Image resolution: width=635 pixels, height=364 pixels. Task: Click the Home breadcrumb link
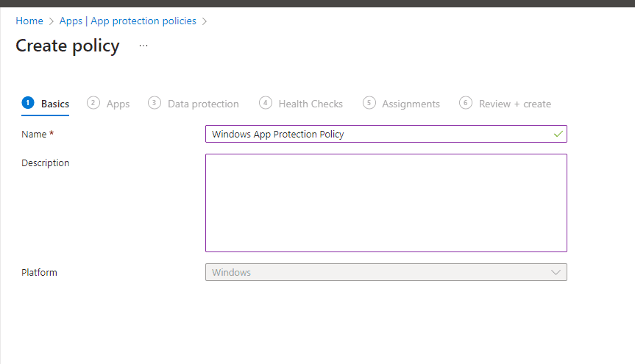(x=29, y=21)
